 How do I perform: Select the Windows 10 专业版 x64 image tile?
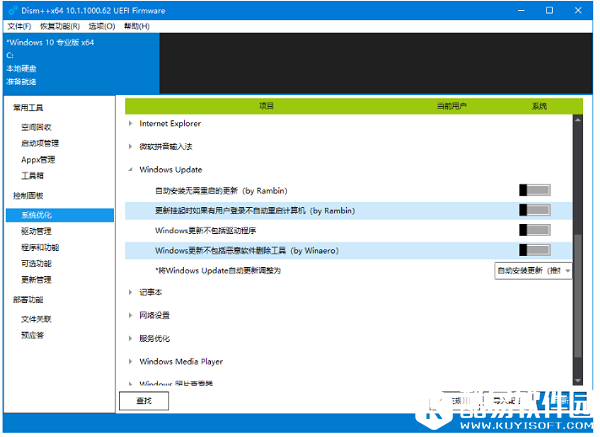[81, 63]
